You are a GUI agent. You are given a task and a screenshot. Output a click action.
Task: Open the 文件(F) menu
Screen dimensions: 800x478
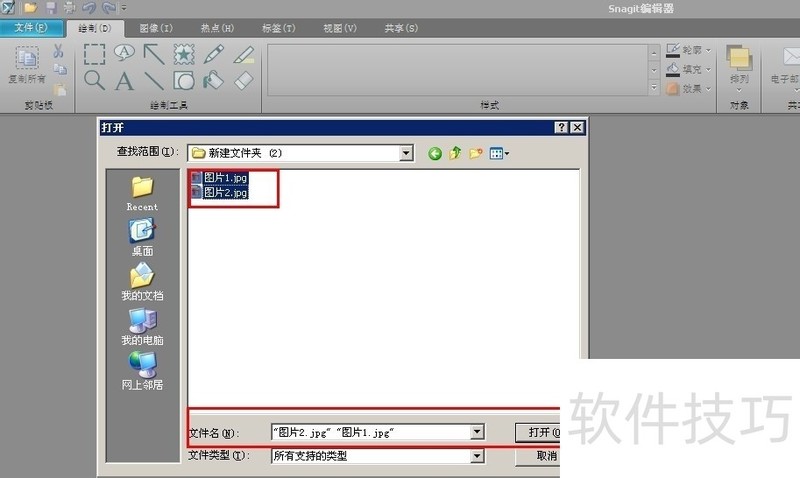31,28
